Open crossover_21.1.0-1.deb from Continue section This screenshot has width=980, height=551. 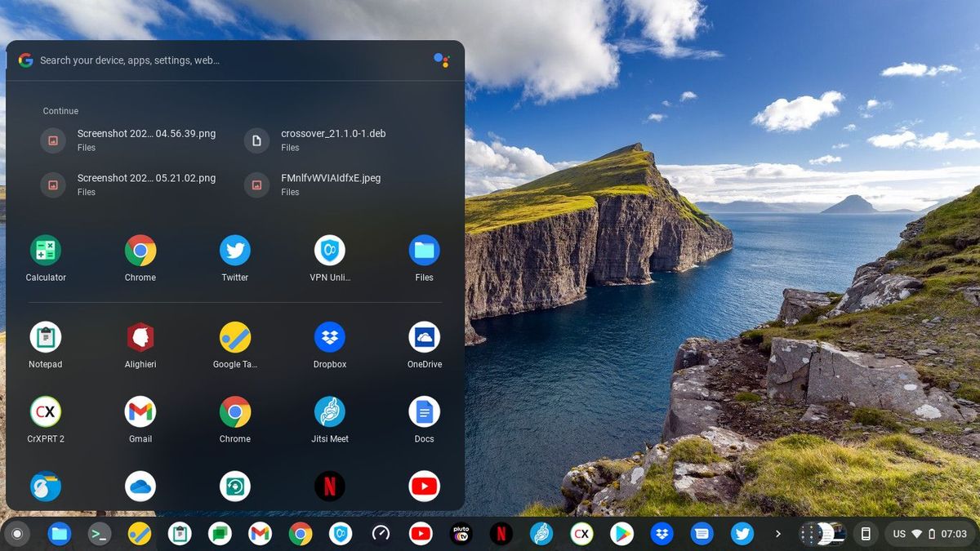click(x=332, y=139)
